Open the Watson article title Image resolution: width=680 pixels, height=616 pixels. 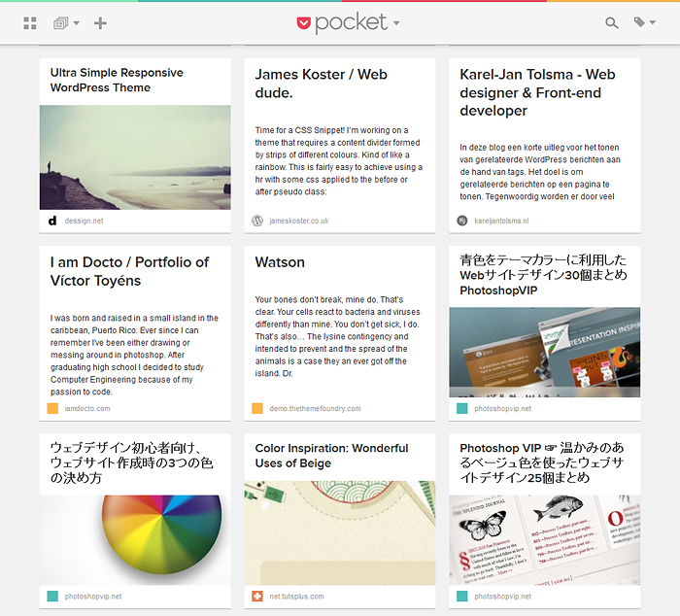[x=280, y=262]
